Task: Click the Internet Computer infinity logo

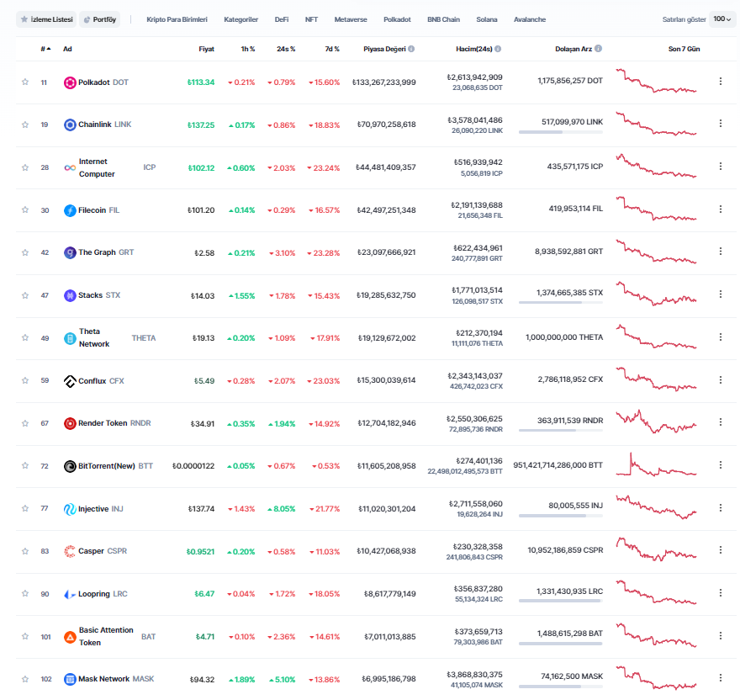Action: tap(70, 167)
